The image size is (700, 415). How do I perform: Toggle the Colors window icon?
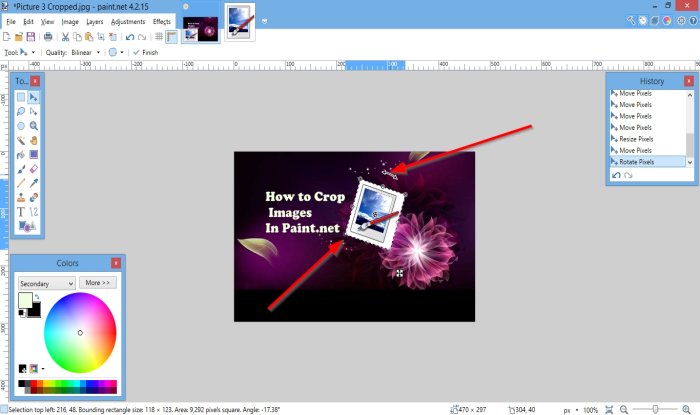click(667, 21)
